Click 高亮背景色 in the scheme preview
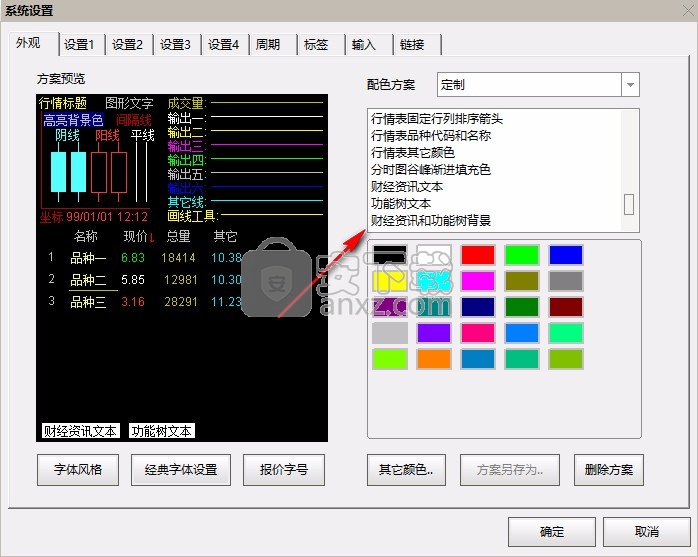698x557 pixels. pyautogui.click(x=73, y=120)
